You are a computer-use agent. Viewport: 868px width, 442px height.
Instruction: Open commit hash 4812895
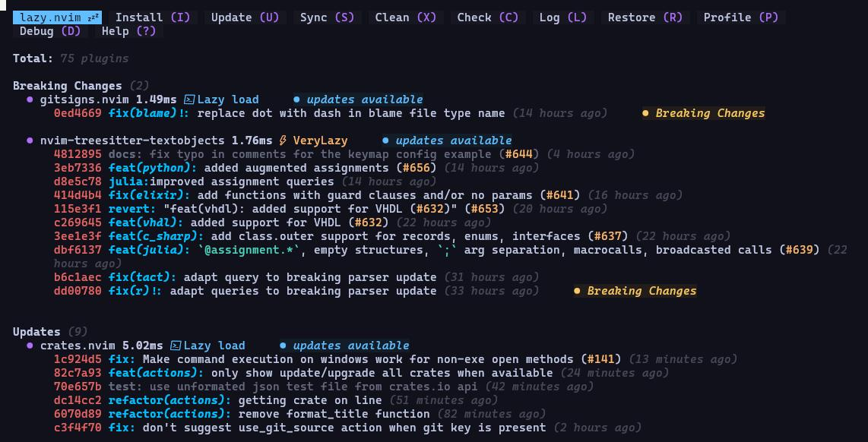[78, 154]
